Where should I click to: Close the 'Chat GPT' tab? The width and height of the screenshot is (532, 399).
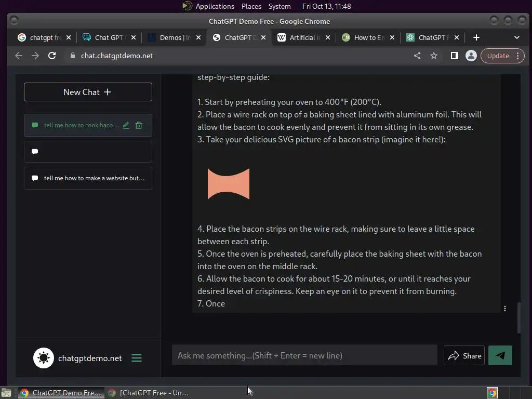pos(134,37)
